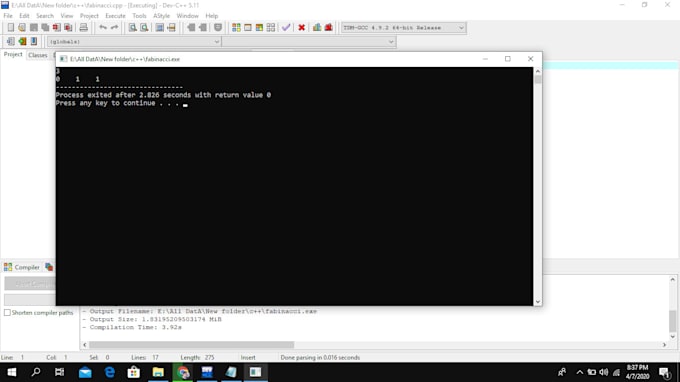Click the compile log right scroll arrow
Image resolution: width=680 pixels, height=382 pixels.
(664, 345)
